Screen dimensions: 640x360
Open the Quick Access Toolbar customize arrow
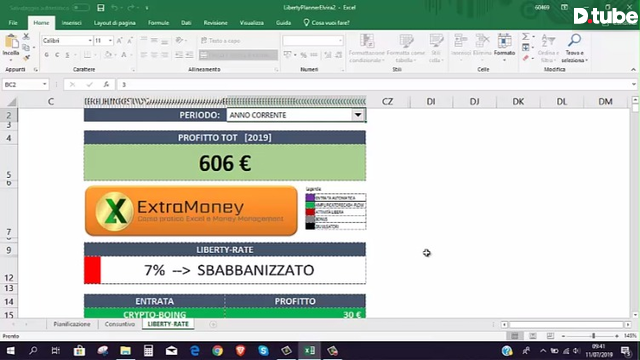point(147,8)
